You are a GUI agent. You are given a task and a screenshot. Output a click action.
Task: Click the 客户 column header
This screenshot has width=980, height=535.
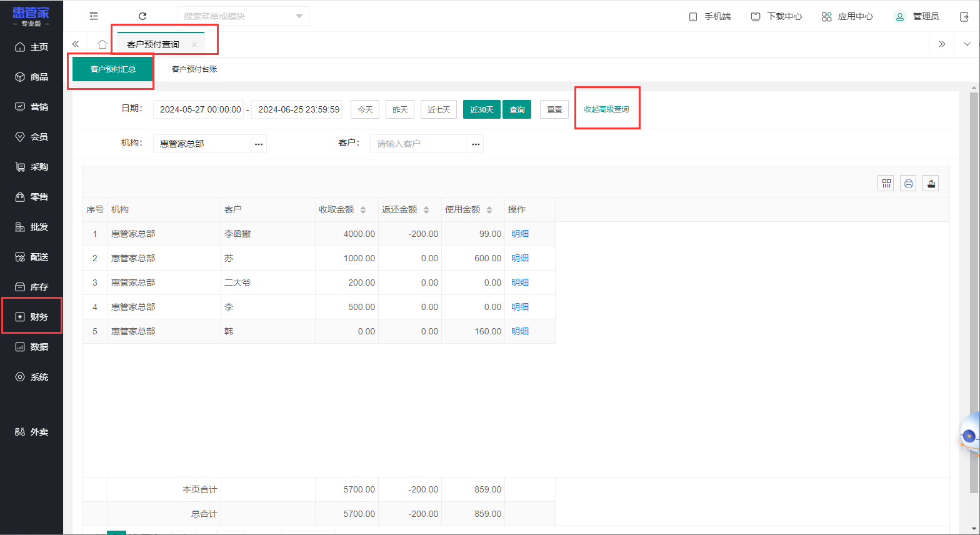pos(268,209)
